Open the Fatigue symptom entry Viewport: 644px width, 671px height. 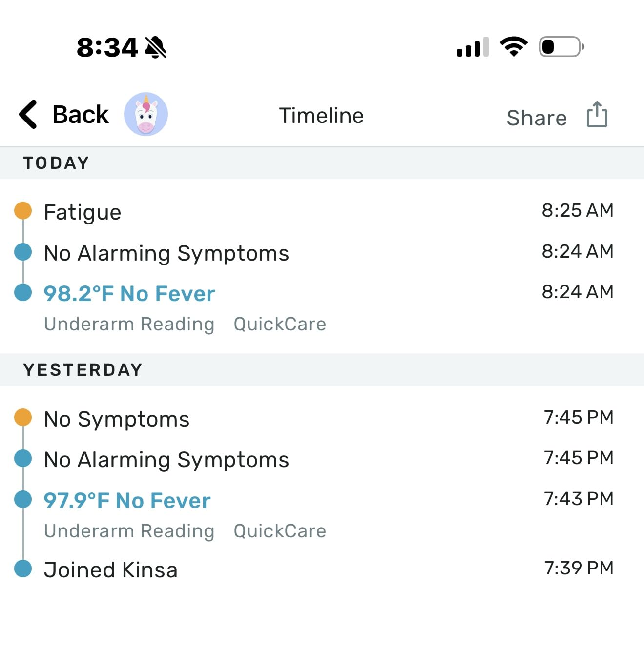[x=83, y=212]
